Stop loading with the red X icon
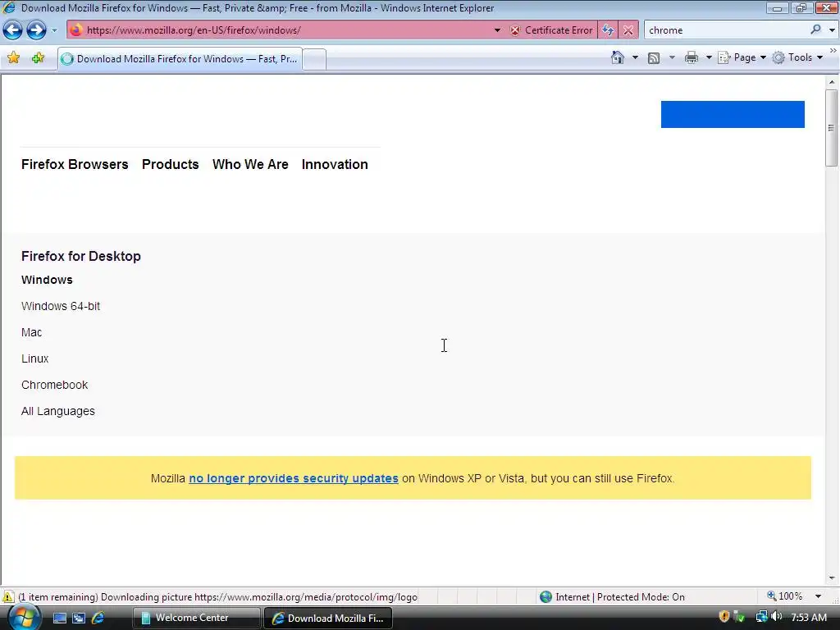The height and width of the screenshot is (630, 840). click(x=628, y=30)
